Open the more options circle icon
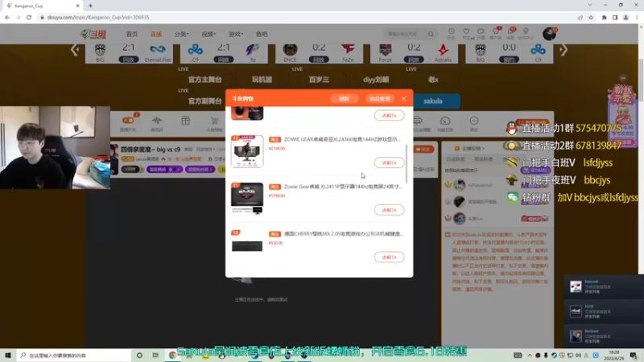Screen dimensions: 644x362 tap(474, 121)
